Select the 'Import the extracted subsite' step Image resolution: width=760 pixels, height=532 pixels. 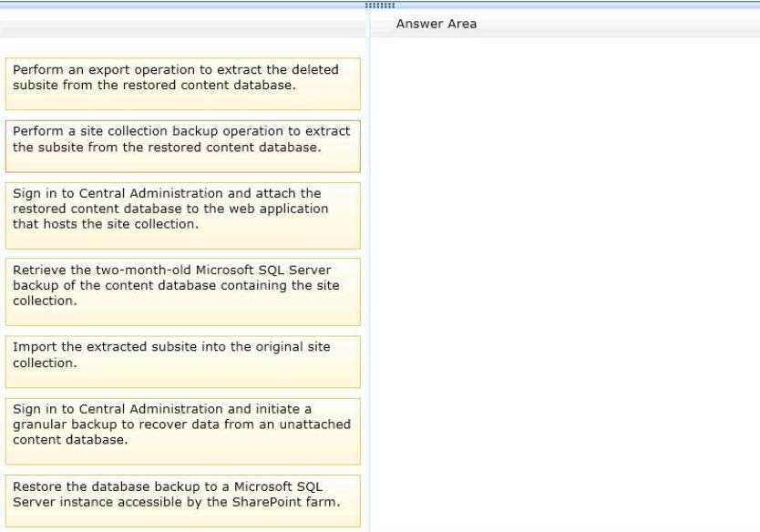(x=183, y=362)
